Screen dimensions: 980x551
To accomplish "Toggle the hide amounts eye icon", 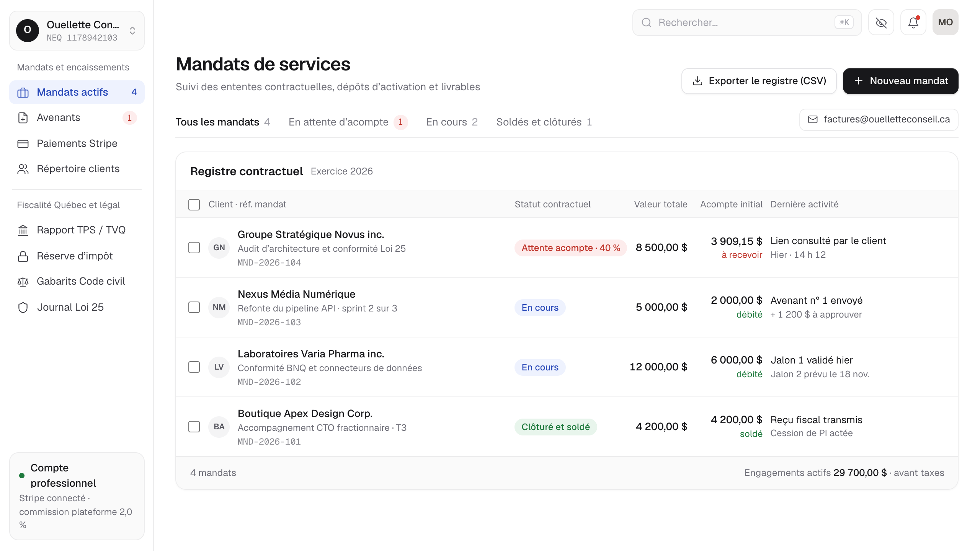I will pyautogui.click(x=881, y=23).
